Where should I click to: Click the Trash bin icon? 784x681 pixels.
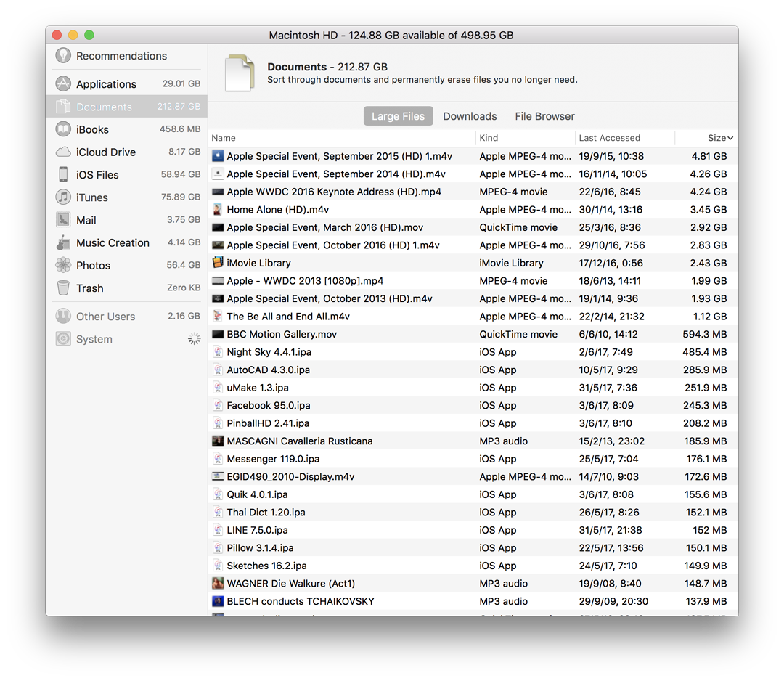pyautogui.click(x=63, y=288)
